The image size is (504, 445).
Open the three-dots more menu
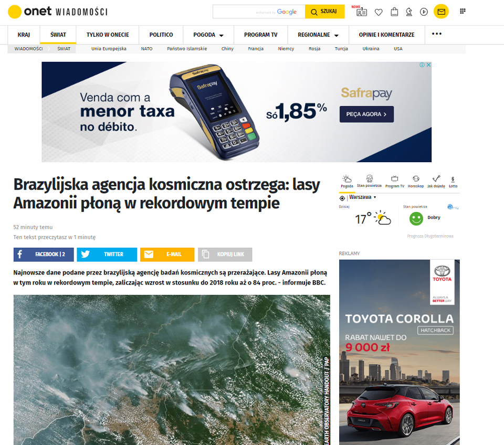pos(436,34)
